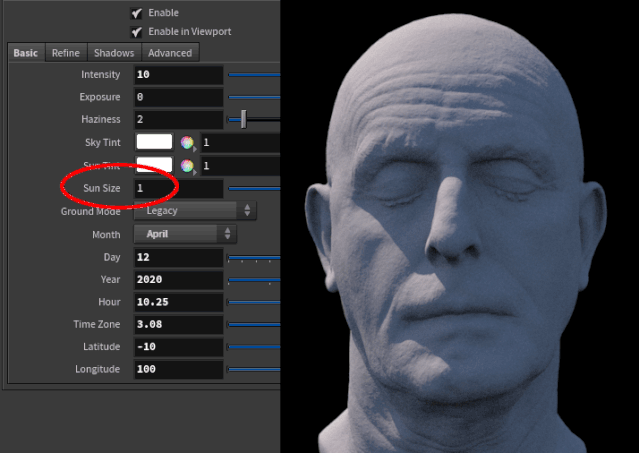Click the Sky Tint numeric field

point(240,142)
